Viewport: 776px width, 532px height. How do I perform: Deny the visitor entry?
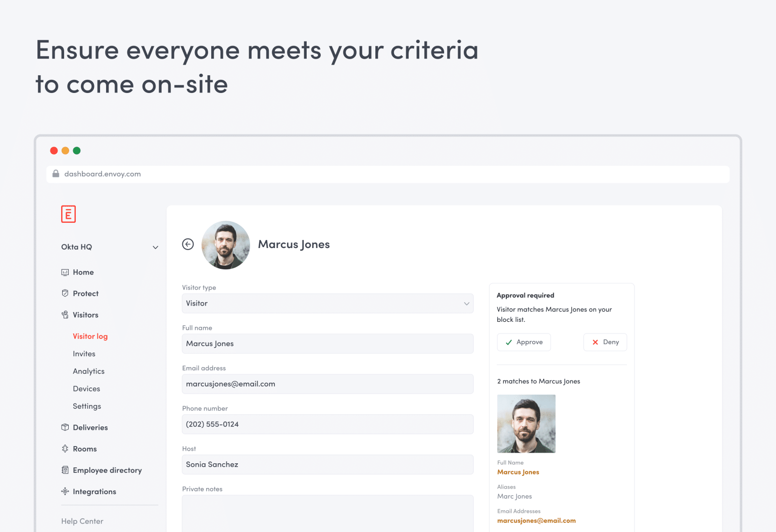pyautogui.click(x=605, y=342)
